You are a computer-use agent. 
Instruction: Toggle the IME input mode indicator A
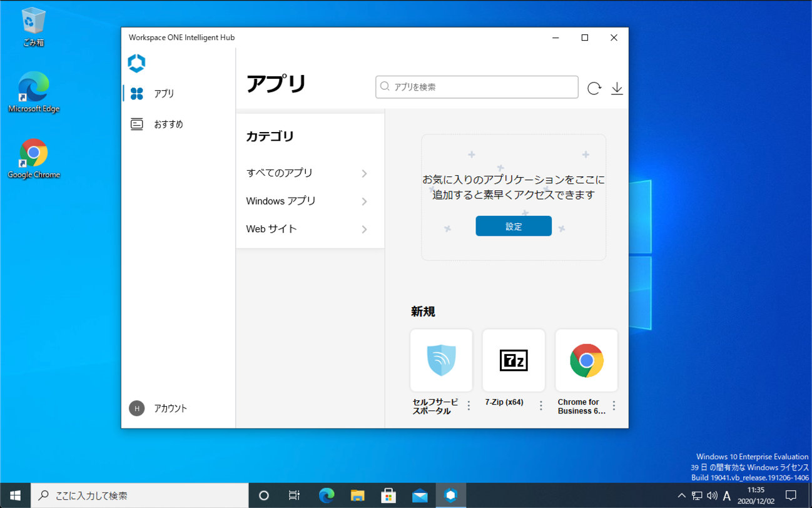click(727, 495)
